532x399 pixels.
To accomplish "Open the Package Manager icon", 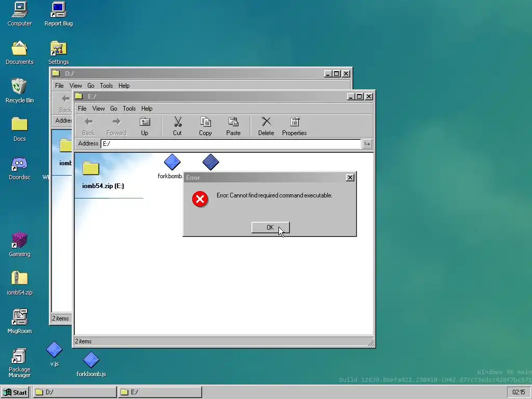I will 20,363.
